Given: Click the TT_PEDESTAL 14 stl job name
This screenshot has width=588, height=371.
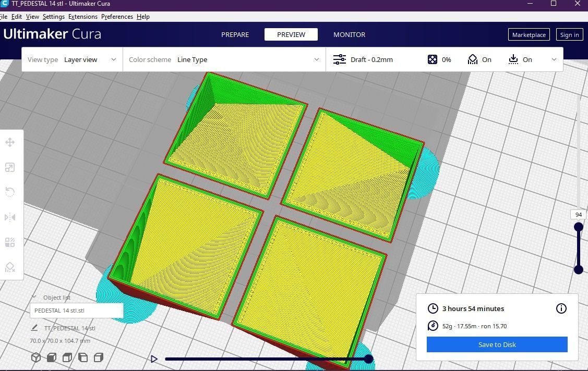Looking at the screenshot, I should pyautogui.click(x=70, y=328).
